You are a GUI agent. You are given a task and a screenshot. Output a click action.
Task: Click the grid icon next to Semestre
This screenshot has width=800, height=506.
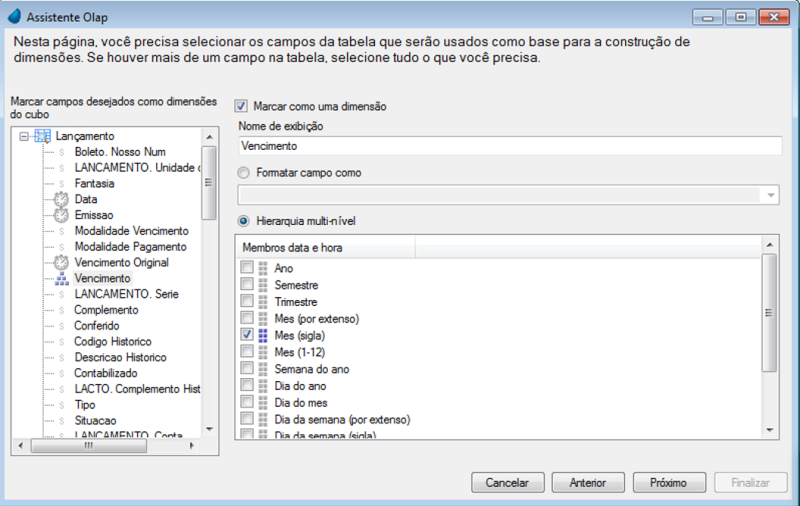click(x=263, y=285)
